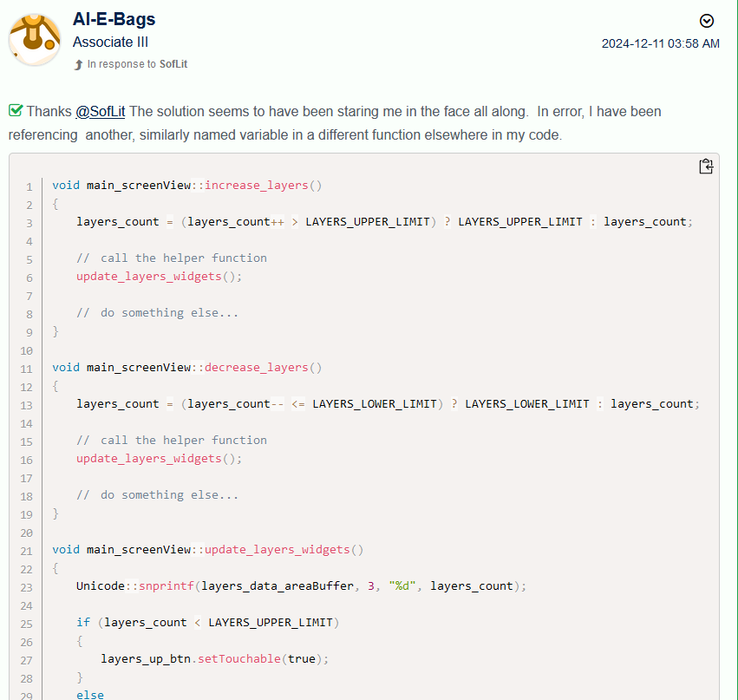Click the snprintf call on line 23
Viewport: 738px width, 700px height.
pos(167,586)
